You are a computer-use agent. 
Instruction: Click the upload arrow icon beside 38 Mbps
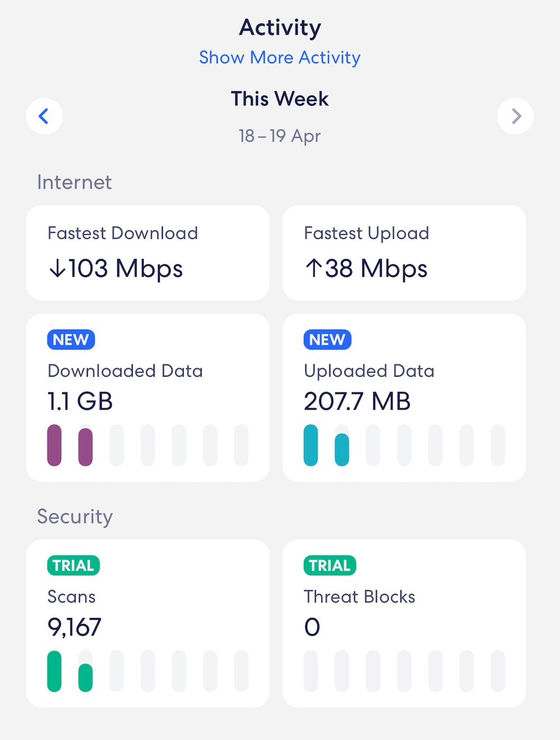click(x=313, y=269)
